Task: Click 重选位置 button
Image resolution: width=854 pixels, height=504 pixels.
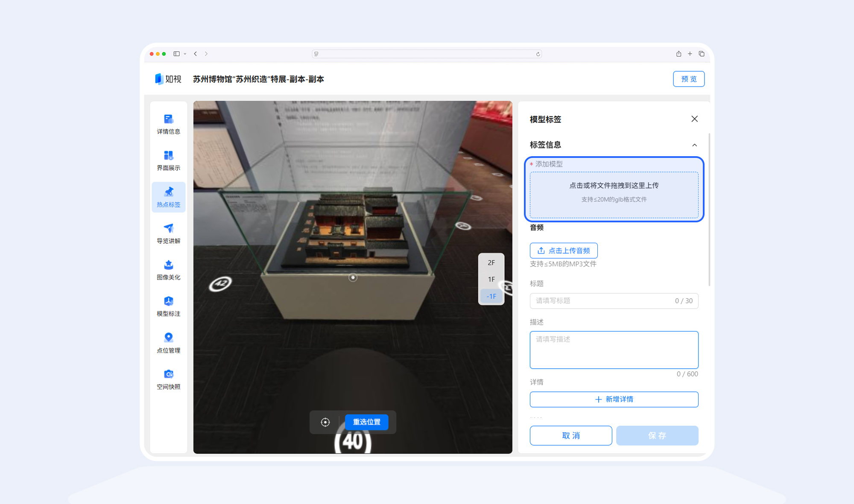Action: (x=366, y=422)
